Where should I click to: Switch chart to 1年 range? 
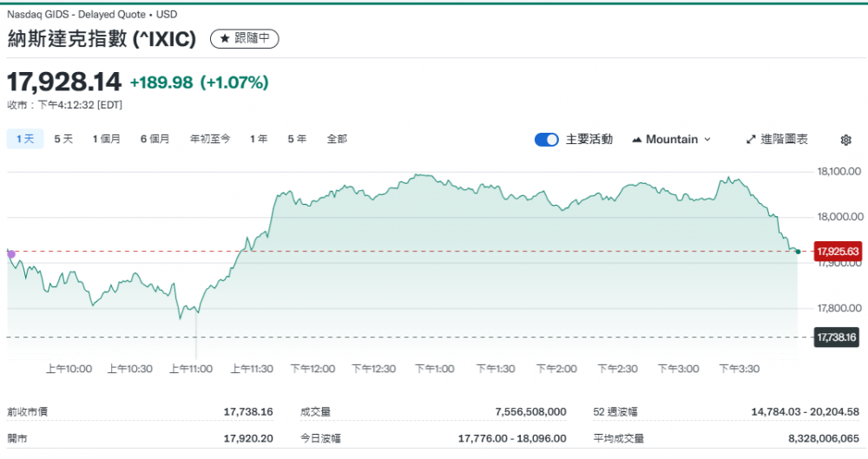[259, 139]
